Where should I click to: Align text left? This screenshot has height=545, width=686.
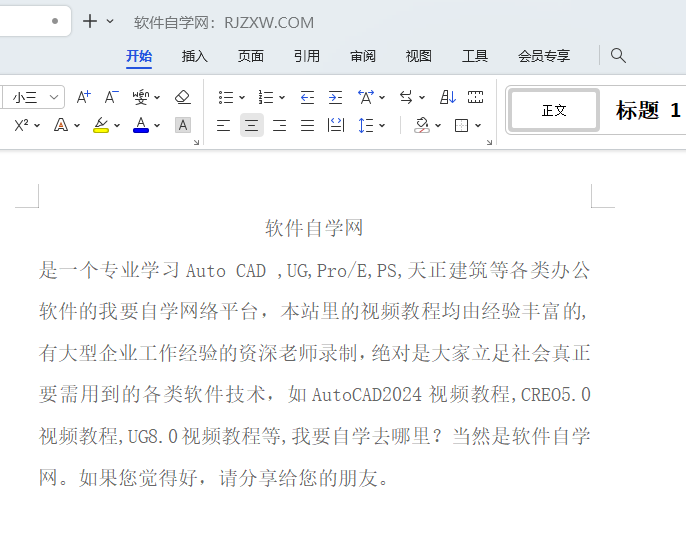(224, 126)
